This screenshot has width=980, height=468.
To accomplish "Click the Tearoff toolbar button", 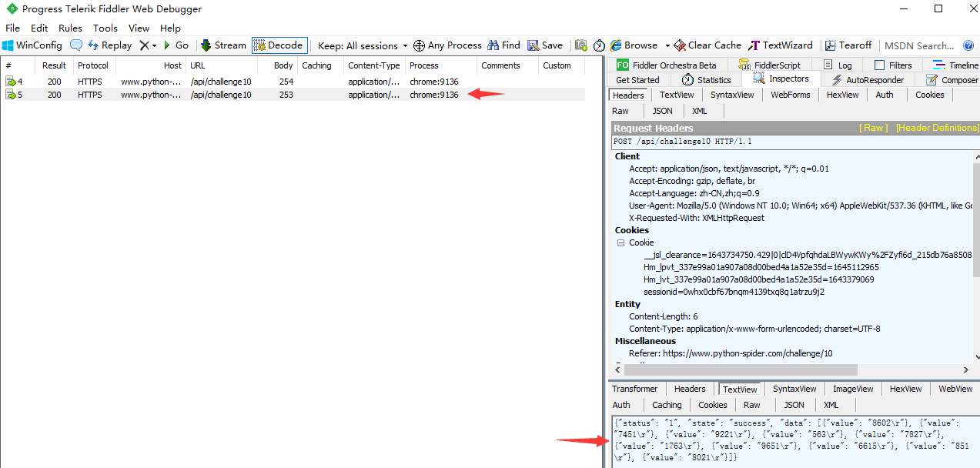I will 848,45.
